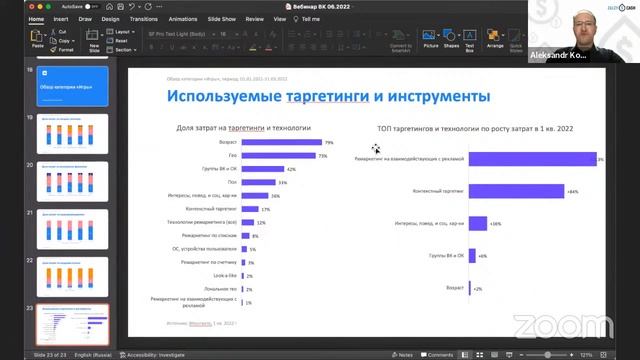Click the Tell me search box

(307, 19)
